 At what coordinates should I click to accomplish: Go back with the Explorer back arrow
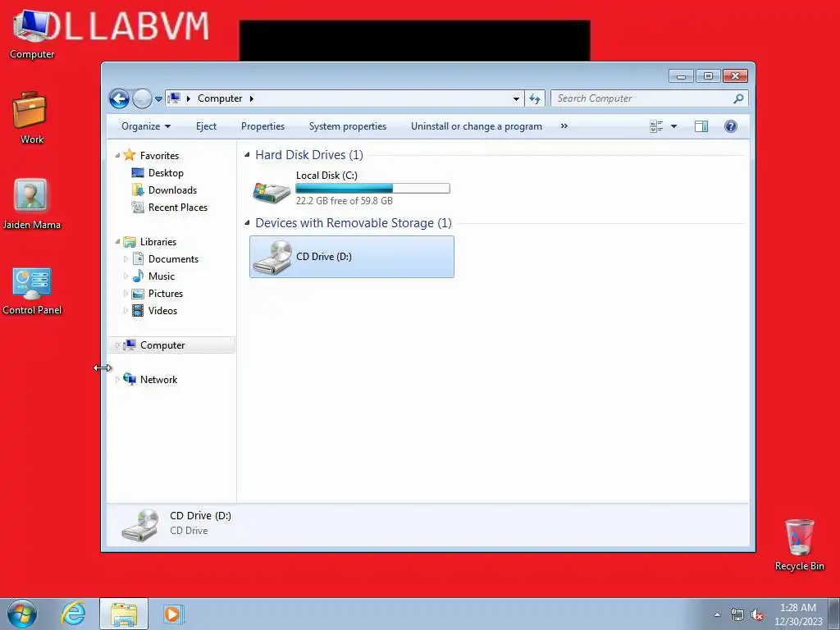coord(119,98)
